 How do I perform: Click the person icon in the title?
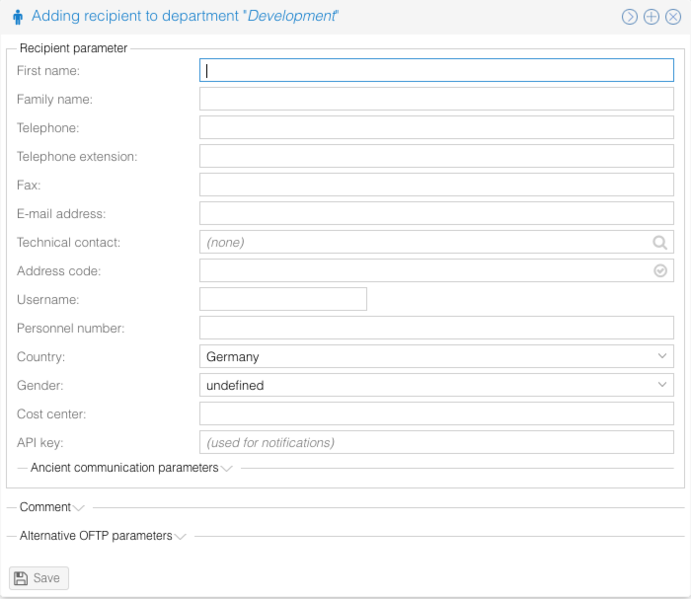coord(17,17)
